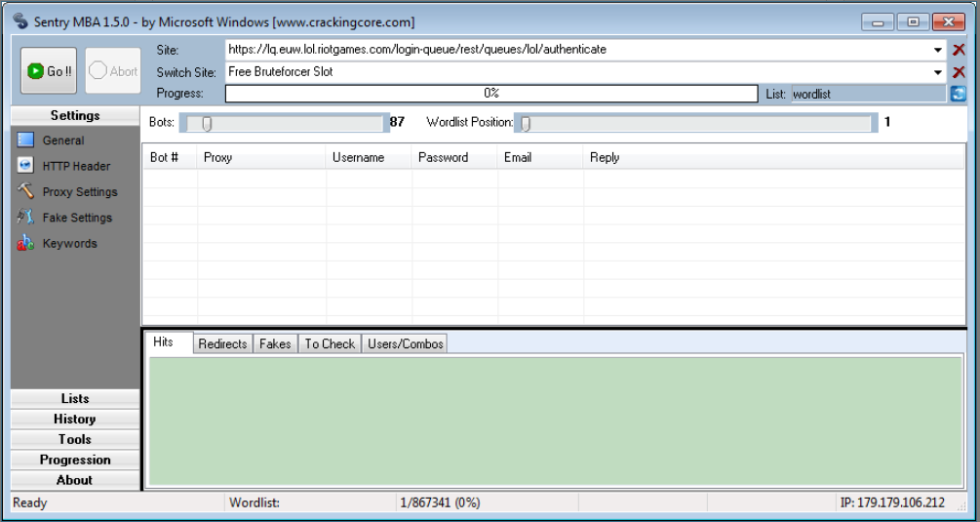Click the Bots slider handle
Viewport: 980px width, 522px height.
[207, 123]
